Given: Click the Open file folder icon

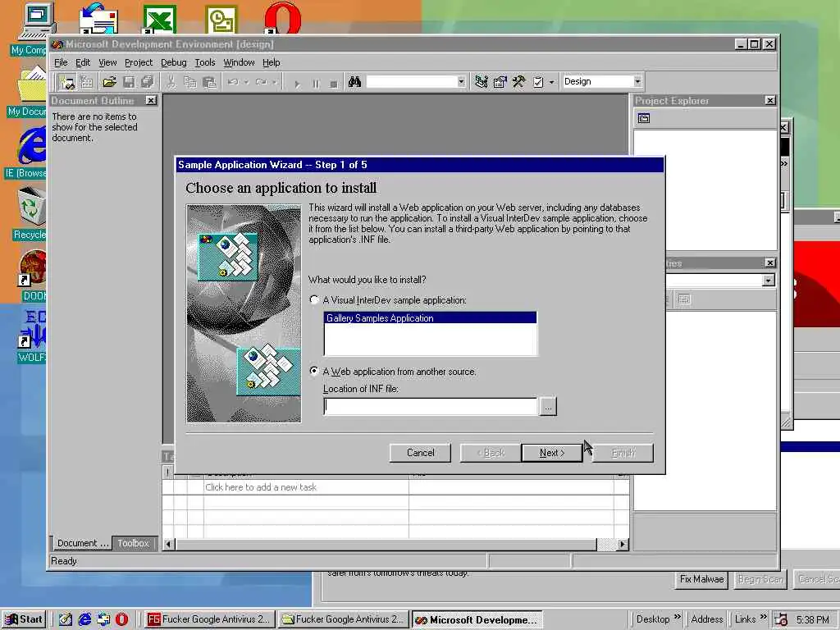Looking at the screenshot, I should pos(109,82).
